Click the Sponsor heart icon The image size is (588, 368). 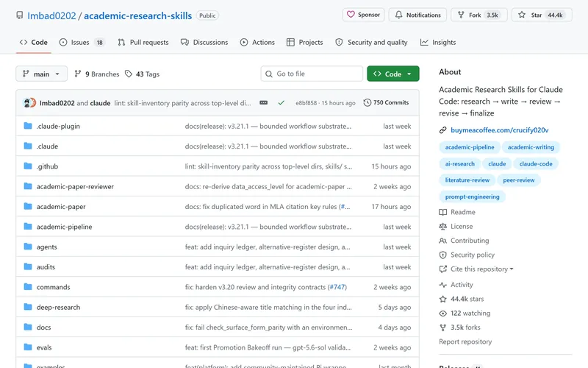point(351,15)
